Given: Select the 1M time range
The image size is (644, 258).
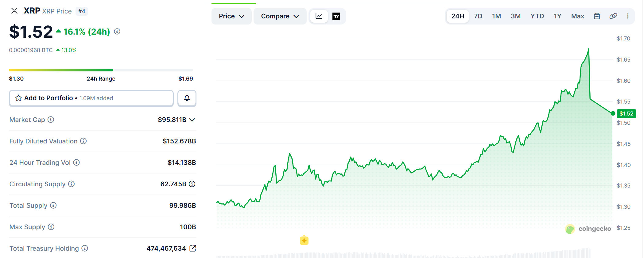Looking at the screenshot, I should tap(496, 16).
